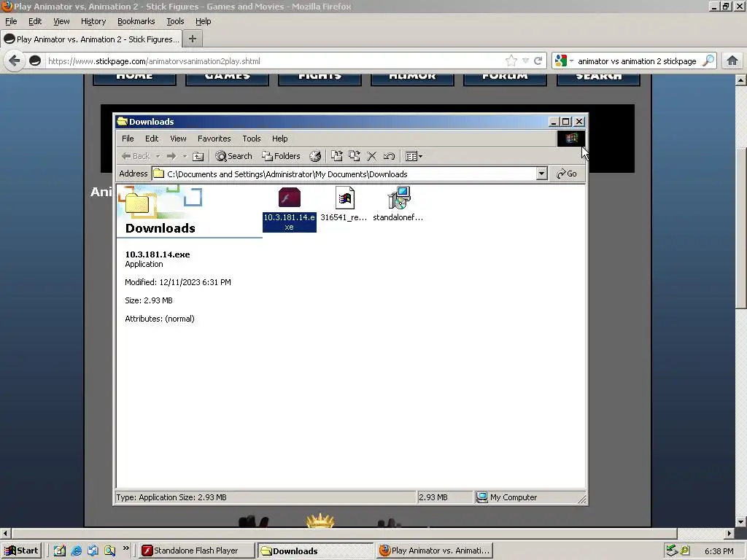747x560 pixels.
Task: Open the File menu in Downloads window
Action: point(128,139)
